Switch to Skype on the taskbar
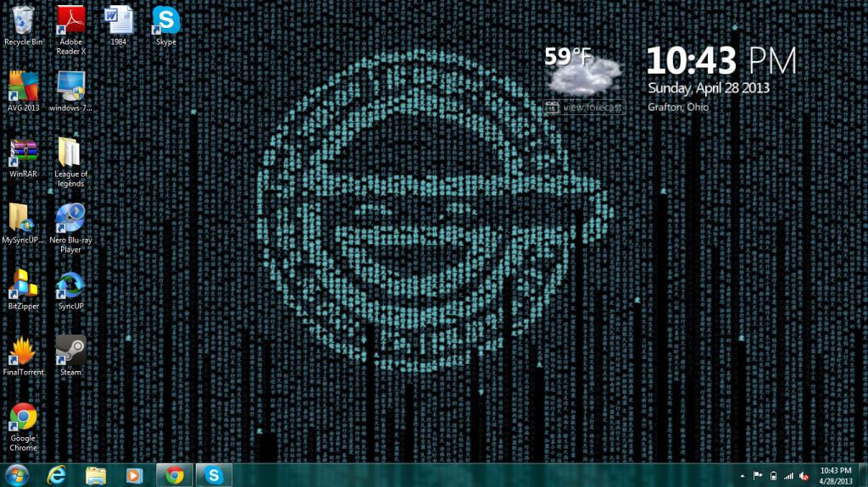This screenshot has height=487, width=868. (x=214, y=475)
